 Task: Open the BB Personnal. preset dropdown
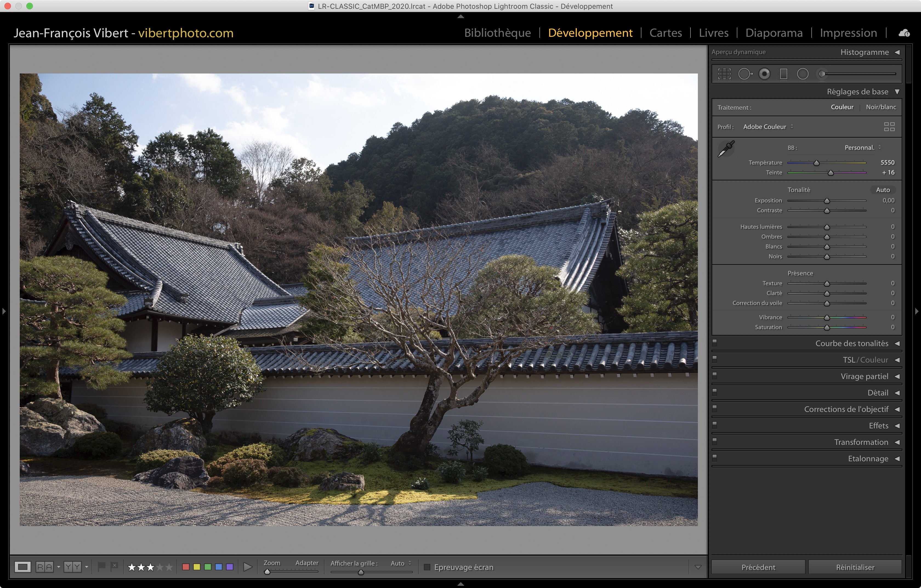863,148
